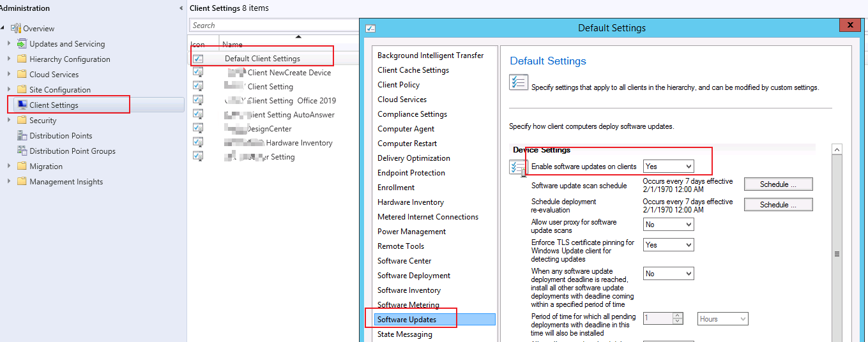868x342 pixels.
Task: Click the Cloud Services folder icon
Action: coord(22,74)
